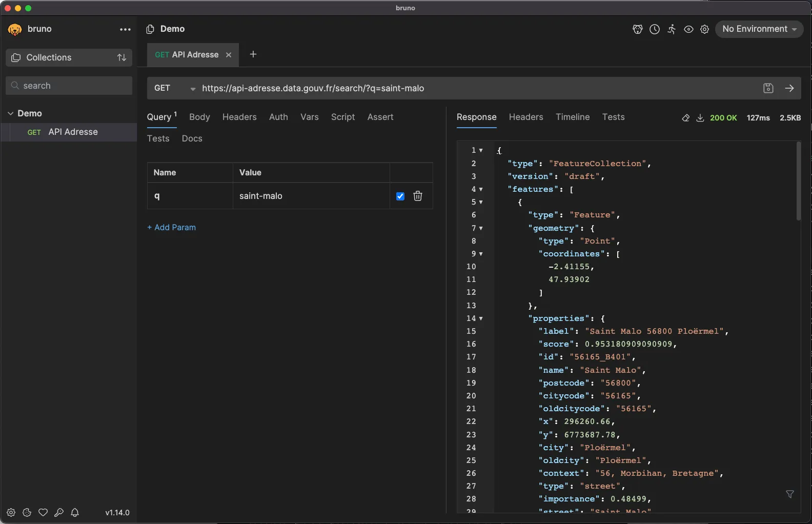The height and width of the screenshot is (524, 812).
Task: Open the Timeline response tab
Action: [x=573, y=117]
